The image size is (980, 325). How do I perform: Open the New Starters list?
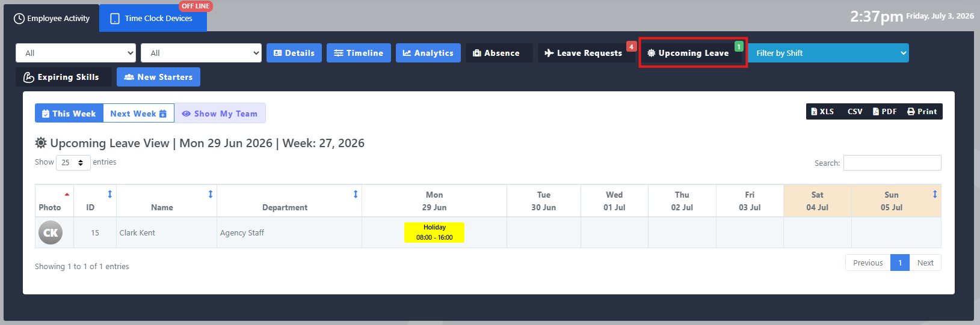click(158, 77)
